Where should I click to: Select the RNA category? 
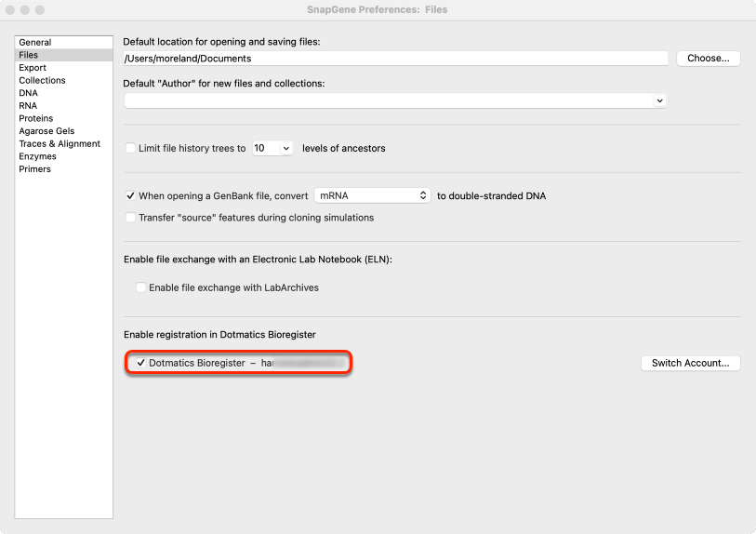coord(28,105)
